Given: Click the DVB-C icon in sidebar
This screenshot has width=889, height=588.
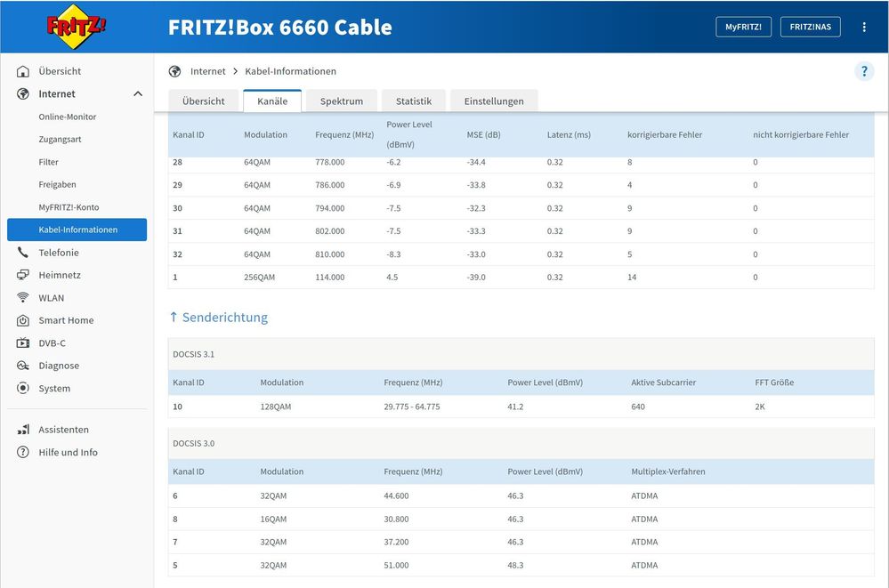Looking at the screenshot, I should [x=23, y=343].
